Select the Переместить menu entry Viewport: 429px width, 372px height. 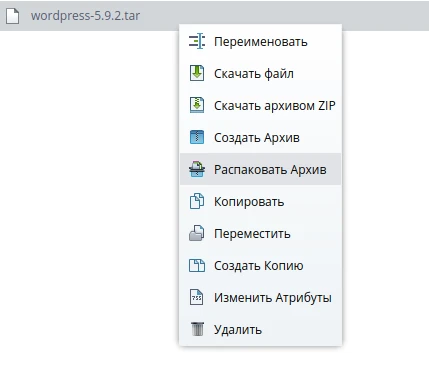click(260, 233)
